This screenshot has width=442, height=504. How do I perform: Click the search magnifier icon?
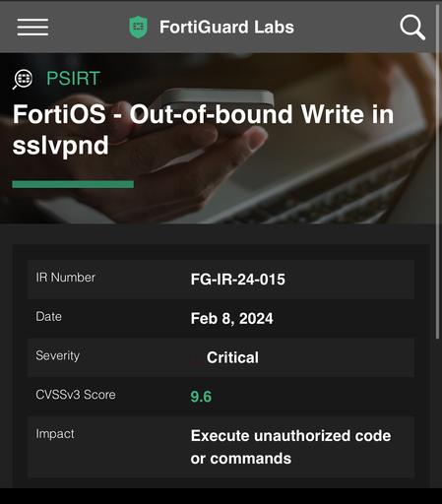pyautogui.click(x=412, y=28)
